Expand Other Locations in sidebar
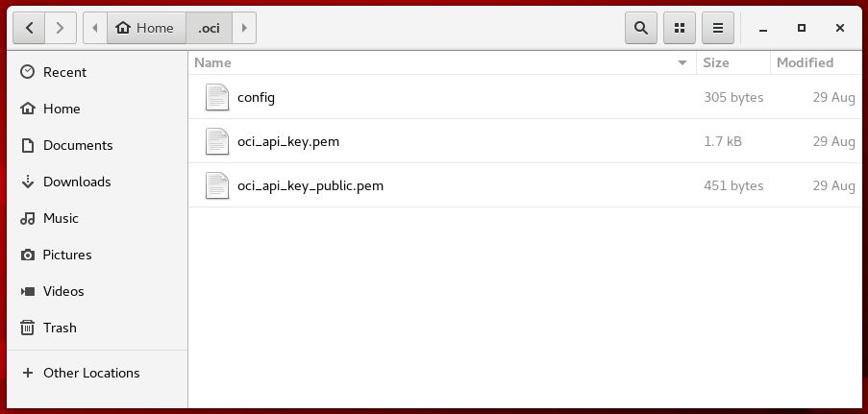This screenshot has height=414, width=868. [90, 373]
